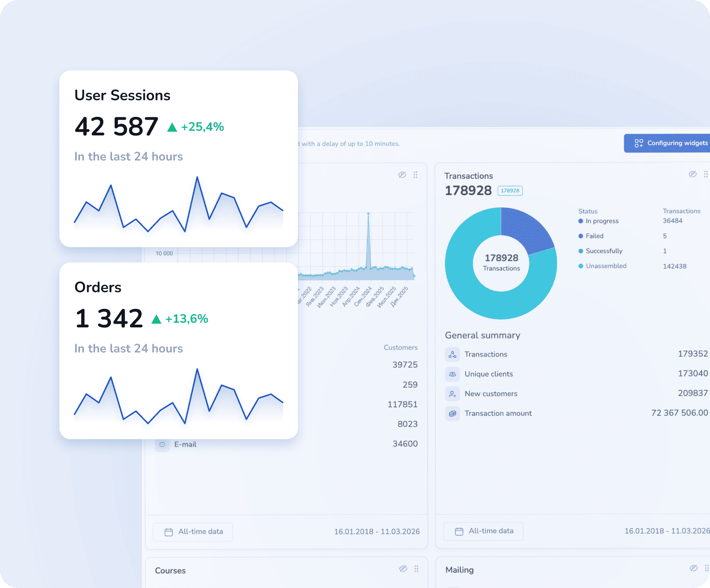Click the Transaction amount coins icon
710x588 pixels.
click(x=452, y=413)
